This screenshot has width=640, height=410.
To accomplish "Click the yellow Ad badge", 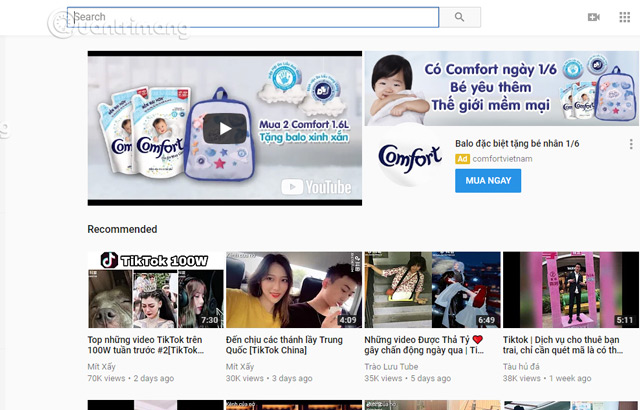I will [x=462, y=159].
